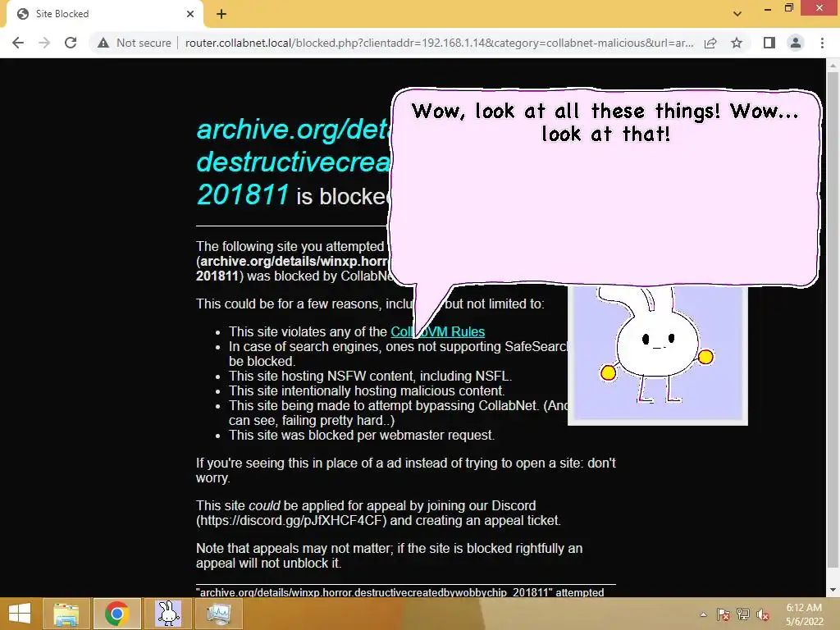Go back to the previous page
The height and width of the screenshot is (630, 840).
[18, 43]
